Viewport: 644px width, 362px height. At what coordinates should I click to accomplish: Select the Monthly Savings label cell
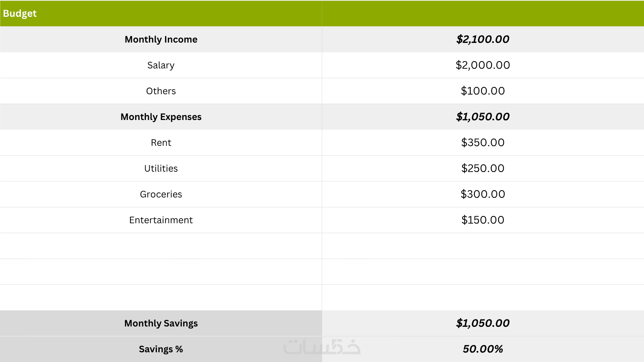[x=161, y=323]
